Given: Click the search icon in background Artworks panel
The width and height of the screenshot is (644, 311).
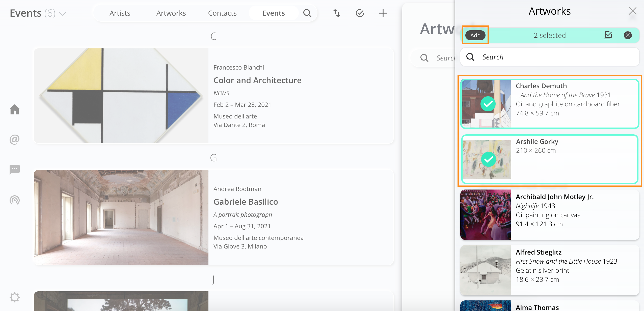Looking at the screenshot, I should pos(424,58).
